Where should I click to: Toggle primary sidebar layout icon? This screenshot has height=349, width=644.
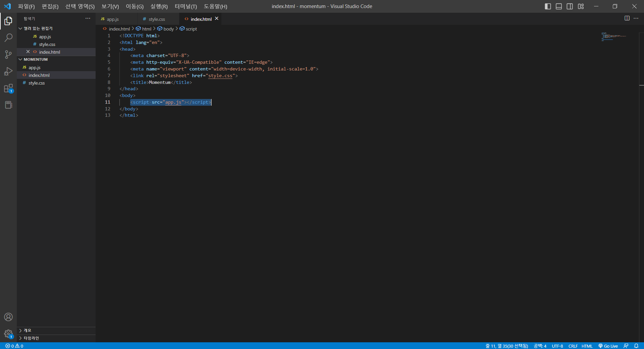click(548, 6)
